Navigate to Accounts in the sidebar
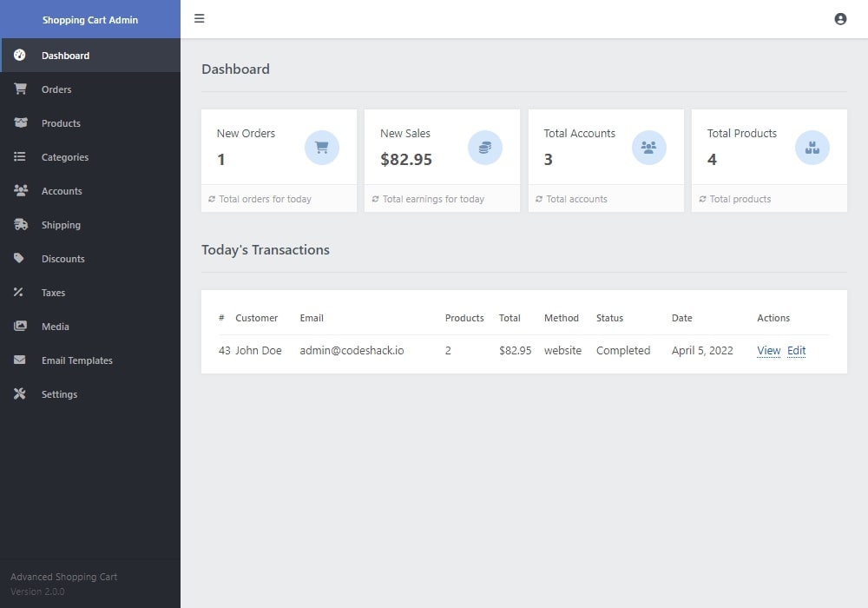 click(x=90, y=190)
